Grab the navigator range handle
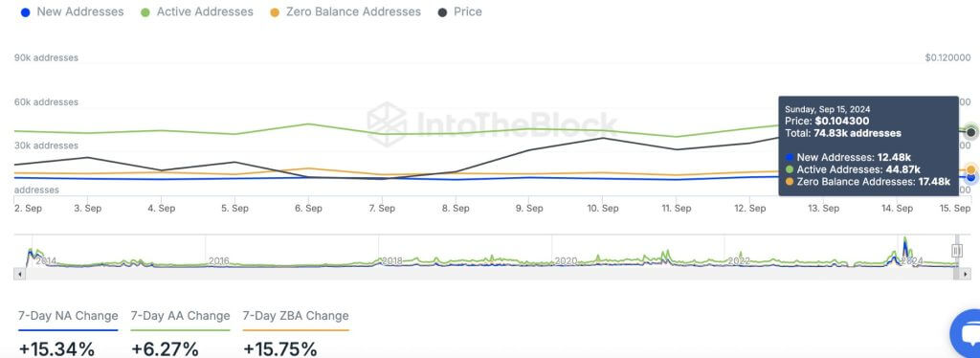This screenshot has height=358, width=980. click(956, 251)
